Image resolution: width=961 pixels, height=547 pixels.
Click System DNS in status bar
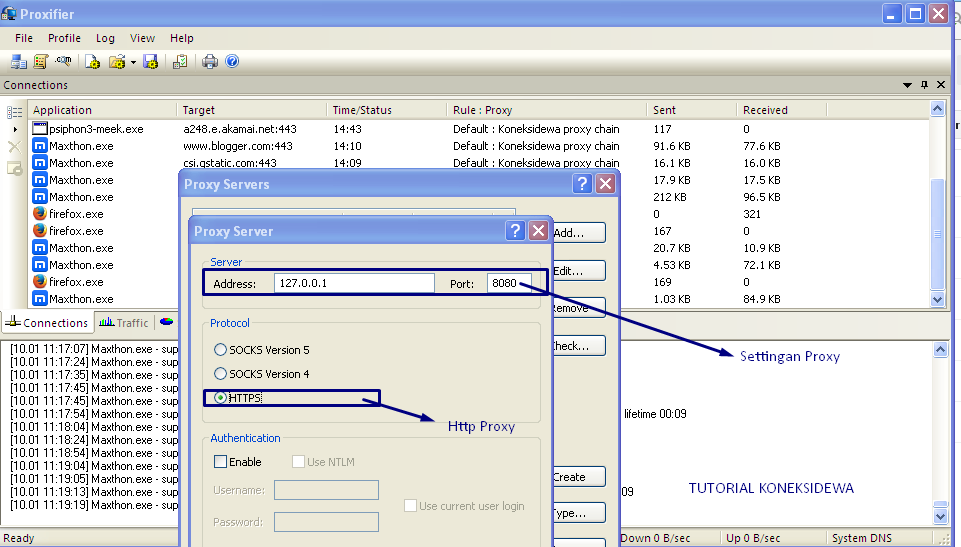click(861, 538)
